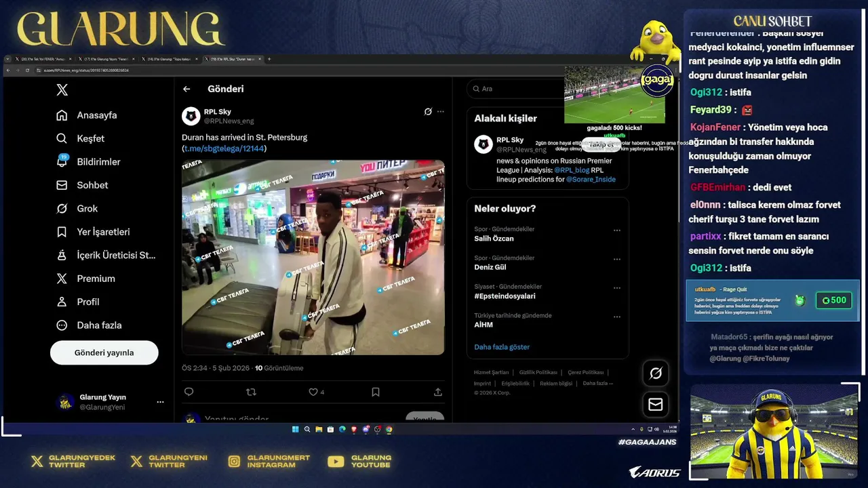Open the Windows Start menu

295,429
